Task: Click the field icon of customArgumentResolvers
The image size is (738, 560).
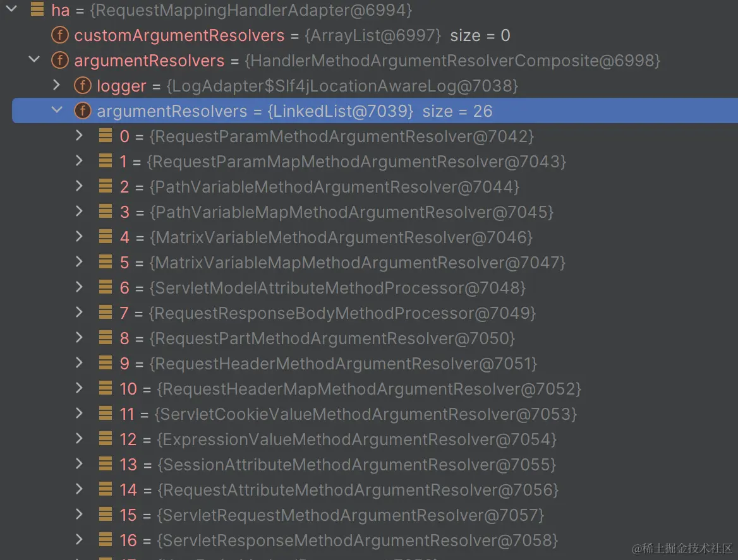Action: pyautogui.click(x=60, y=35)
